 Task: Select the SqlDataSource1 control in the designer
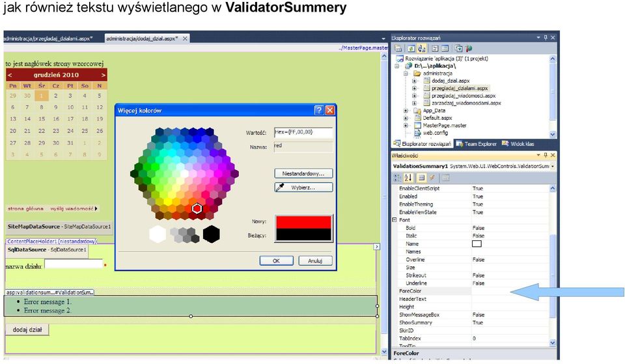(x=47, y=250)
